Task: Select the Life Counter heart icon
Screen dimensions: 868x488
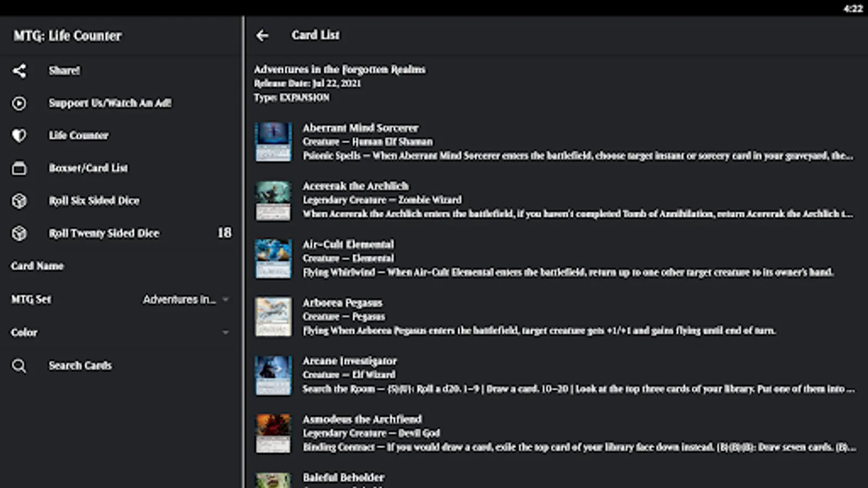Action: coord(19,136)
